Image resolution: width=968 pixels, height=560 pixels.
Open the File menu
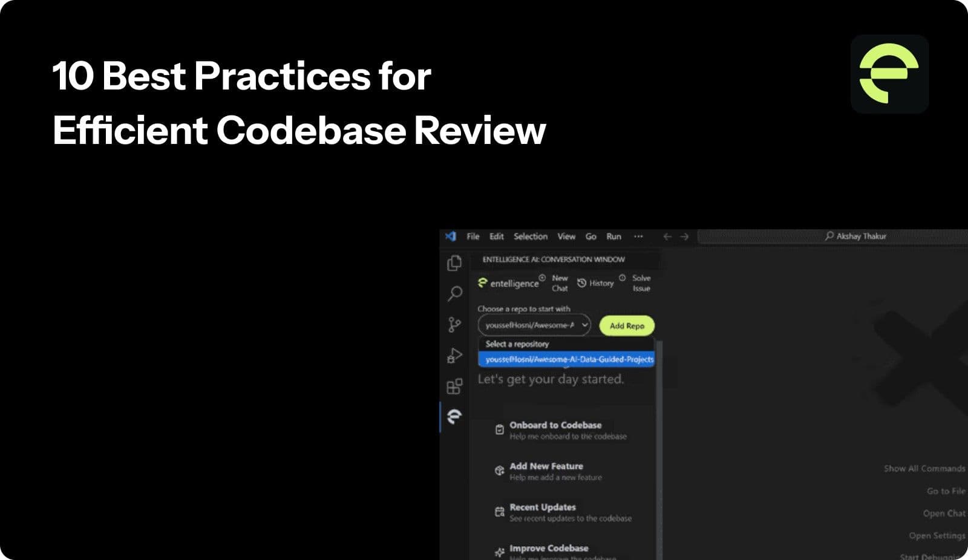pos(473,236)
